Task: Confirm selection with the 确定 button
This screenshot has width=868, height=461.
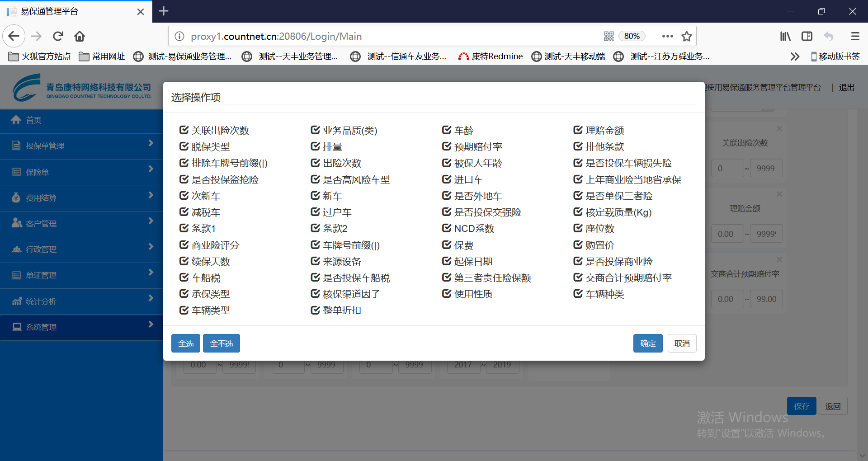Action: pos(647,343)
